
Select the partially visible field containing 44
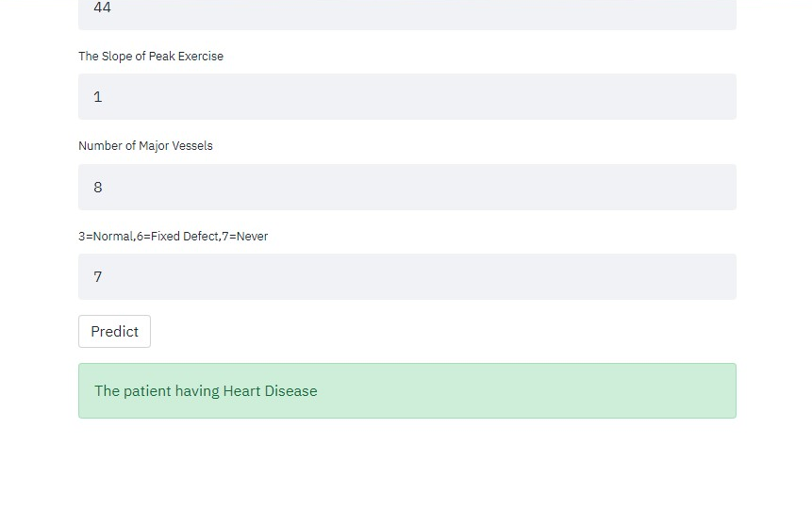point(406,11)
